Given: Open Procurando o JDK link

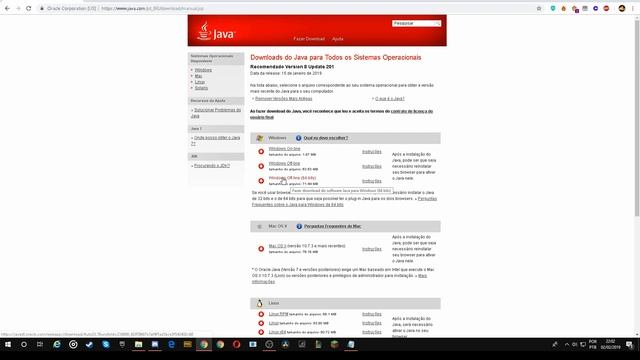Looking at the screenshot, I should click(x=212, y=166).
